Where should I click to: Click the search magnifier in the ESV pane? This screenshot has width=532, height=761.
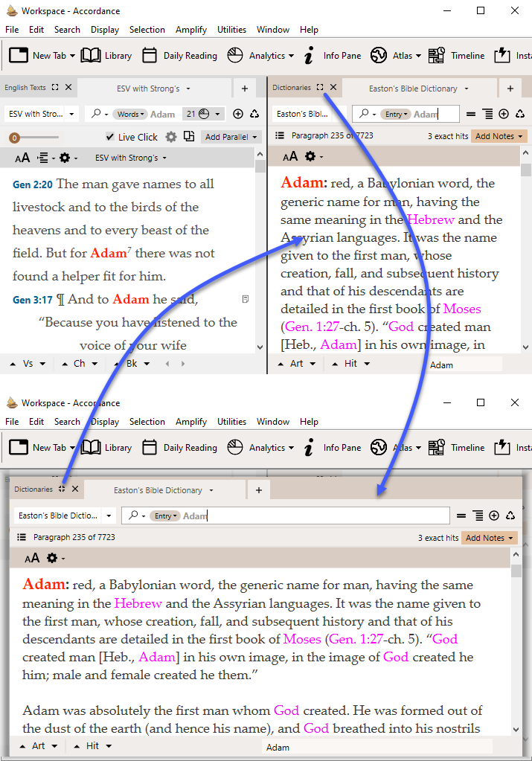(96, 114)
